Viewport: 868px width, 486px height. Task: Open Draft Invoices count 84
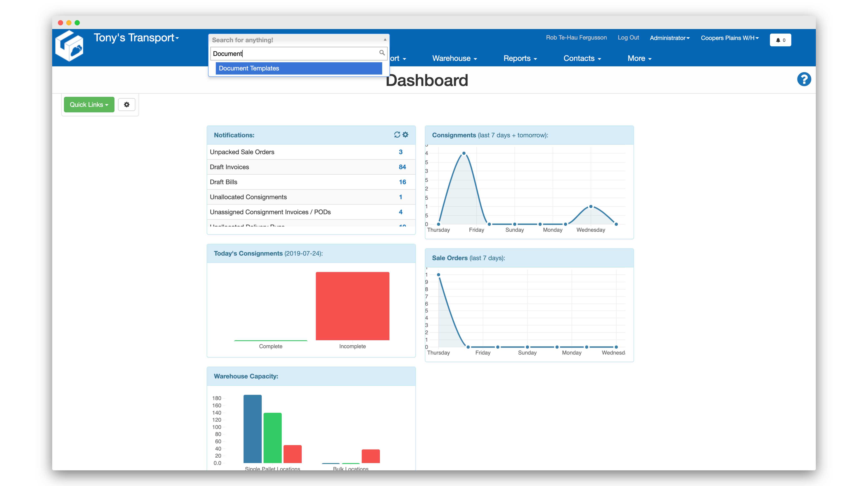tap(402, 167)
